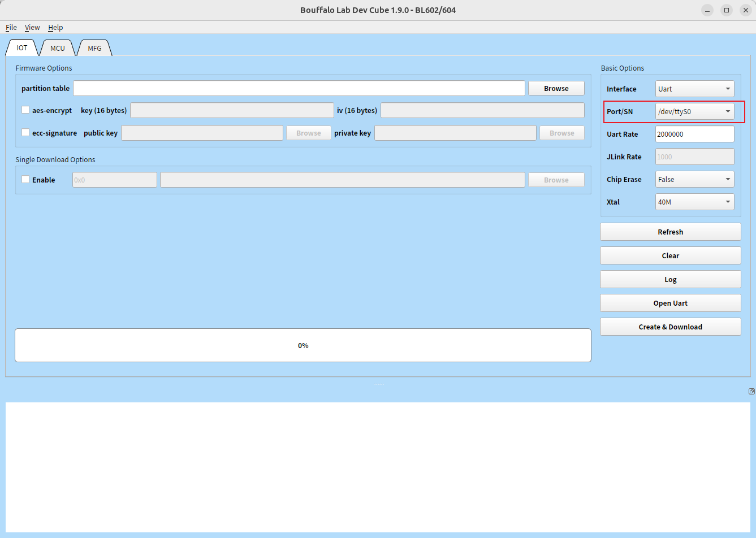Open the Port/SN dropdown showing /dev/ttyS0
The height and width of the screenshot is (538, 756).
point(694,111)
